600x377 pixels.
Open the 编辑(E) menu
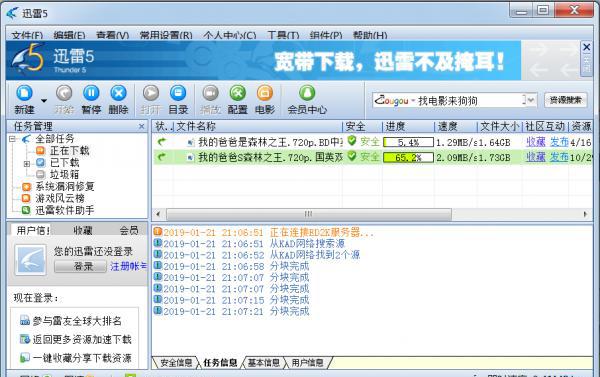point(69,36)
